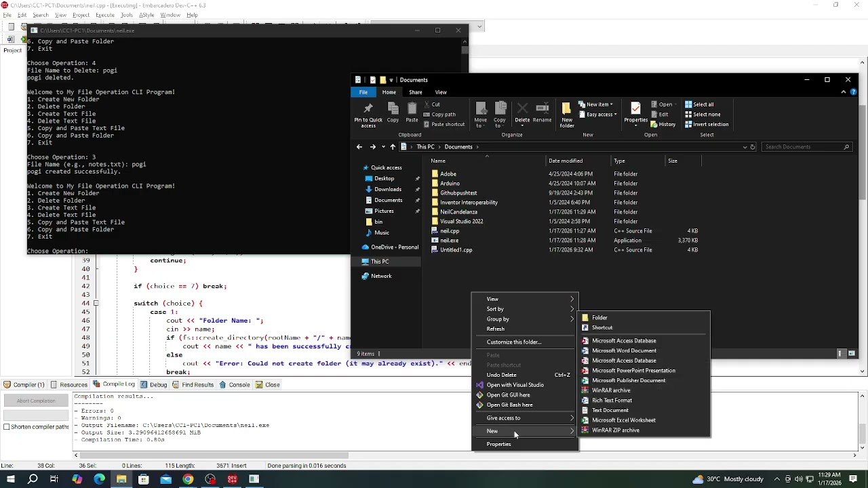This screenshot has width=868, height=488.
Task: Open Google Chrome from the taskbar
Action: point(188,479)
